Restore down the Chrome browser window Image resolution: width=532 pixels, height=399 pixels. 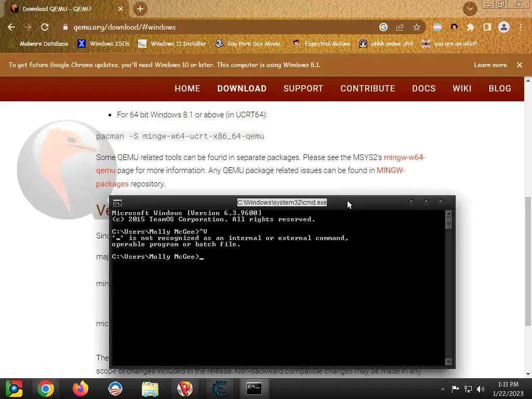[x=501, y=5]
